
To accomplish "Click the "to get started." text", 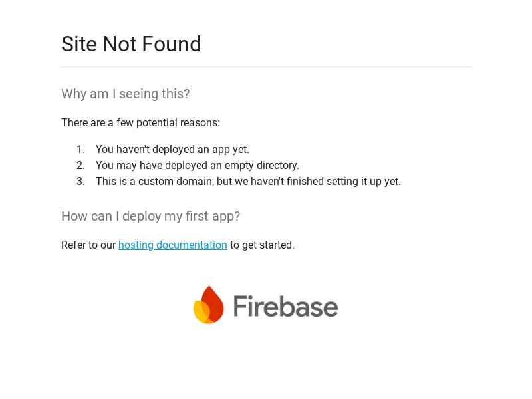I will point(262,245).
